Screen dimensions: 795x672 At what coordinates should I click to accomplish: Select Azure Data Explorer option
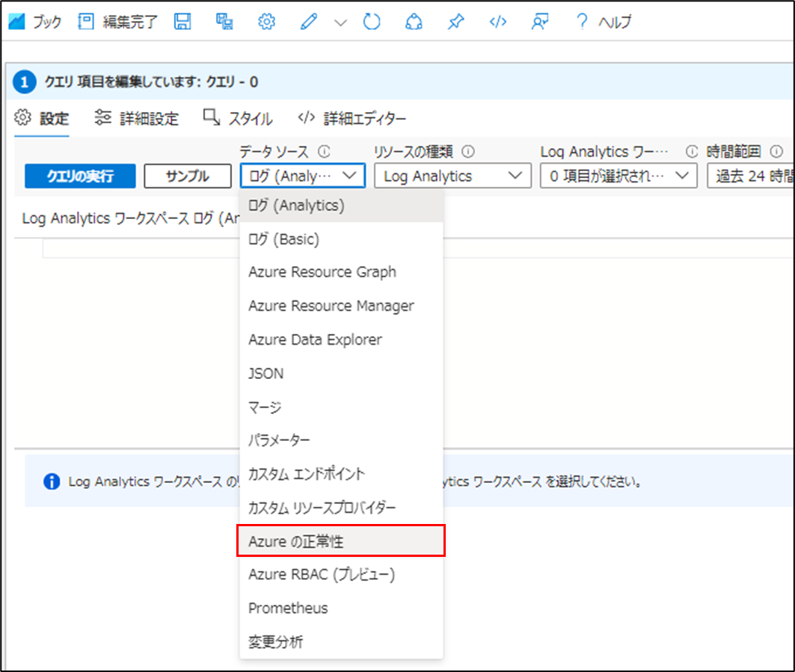coord(341,339)
